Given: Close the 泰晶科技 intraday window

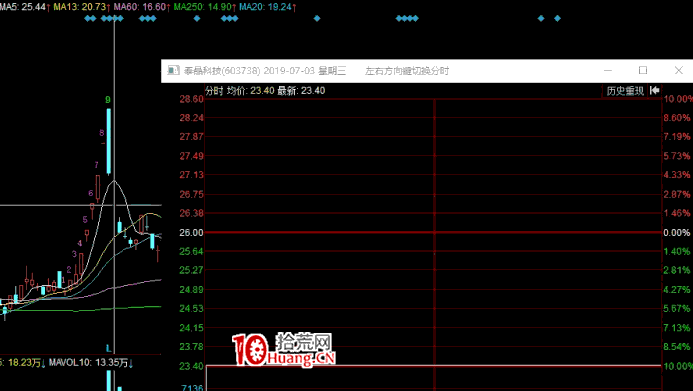Looking at the screenshot, I should [x=679, y=71].
